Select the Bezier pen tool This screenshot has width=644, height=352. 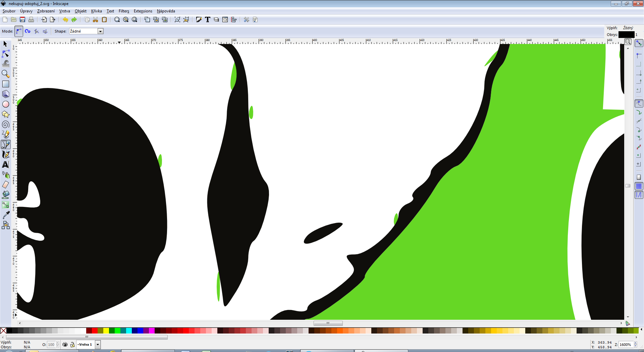(5, 144)
